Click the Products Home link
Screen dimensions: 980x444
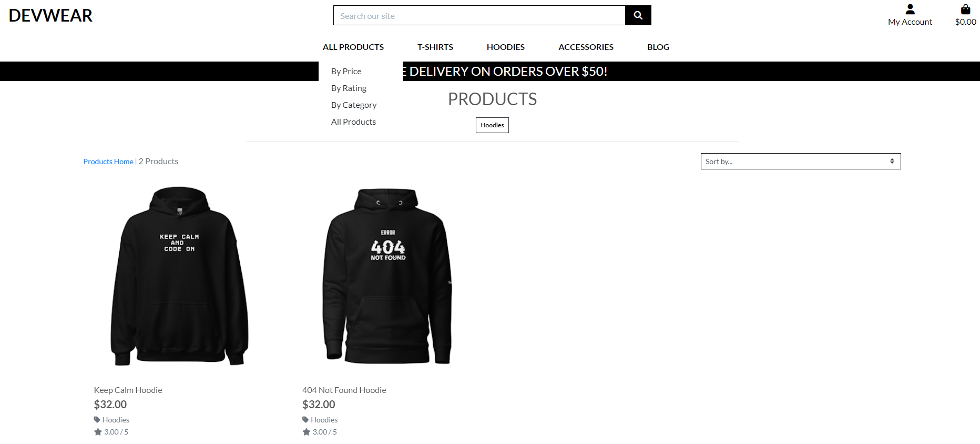[x=108, y=162]
